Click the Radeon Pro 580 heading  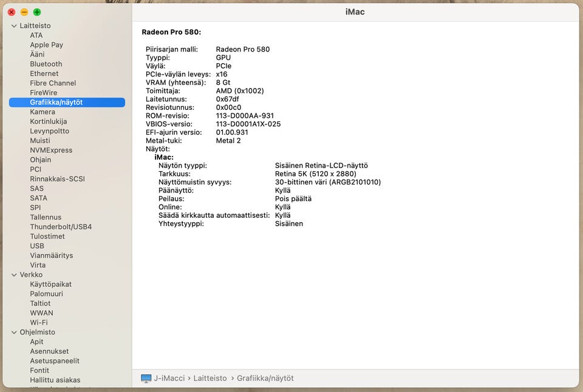coord(171,32)
